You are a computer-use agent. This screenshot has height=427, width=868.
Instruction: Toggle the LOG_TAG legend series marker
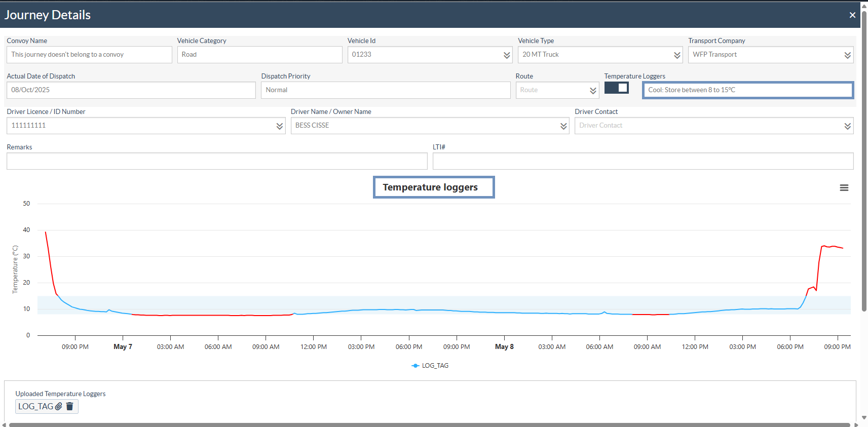tap(416, 366)
